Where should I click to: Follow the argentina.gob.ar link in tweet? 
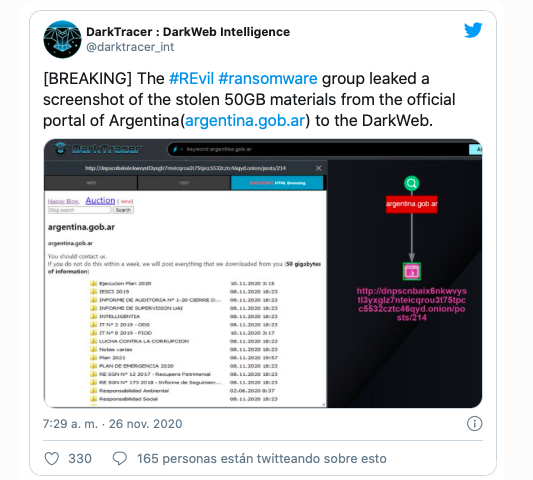coord(245,121)
